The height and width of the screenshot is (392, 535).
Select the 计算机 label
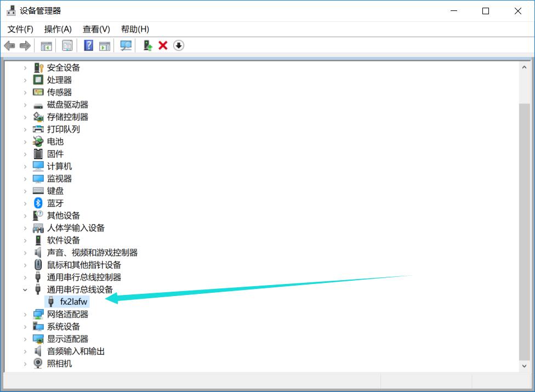(59, 166)
